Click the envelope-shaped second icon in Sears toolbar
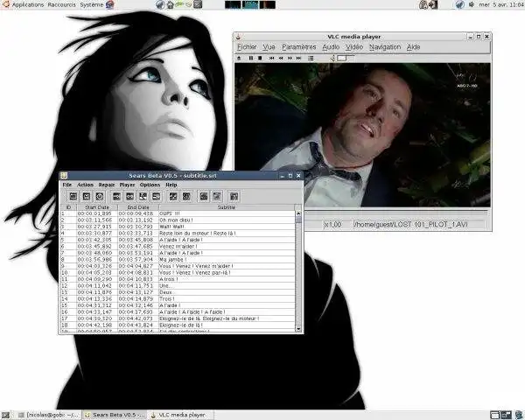The height and width of the screenshot is (420, 525). tap(87, 197)
